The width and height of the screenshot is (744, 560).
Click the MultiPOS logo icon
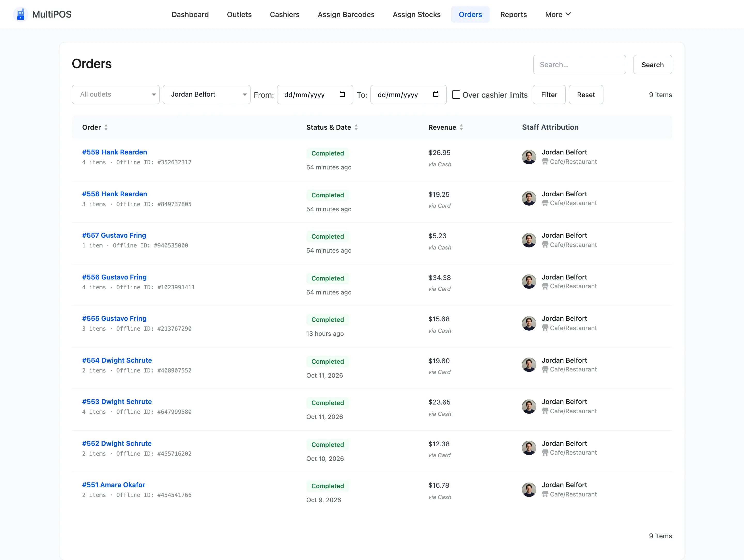coord(20,14)
